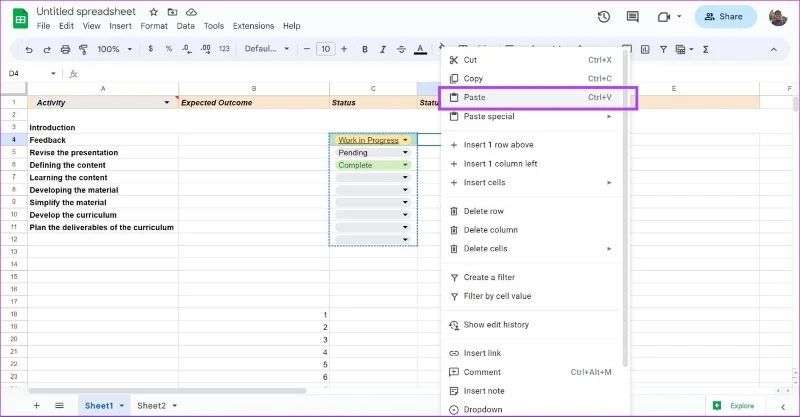Click the Meet camera icon
Viewport: 800px width, 417px height.
coord(663,17)
